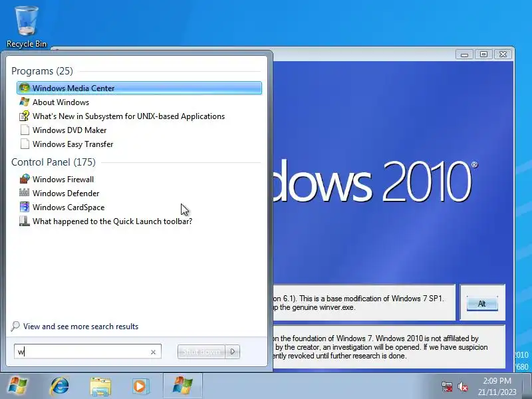The width and height of the screenshot is (532, 399).
Task: Click the muted volume tray icon
Action: [463, 386]
